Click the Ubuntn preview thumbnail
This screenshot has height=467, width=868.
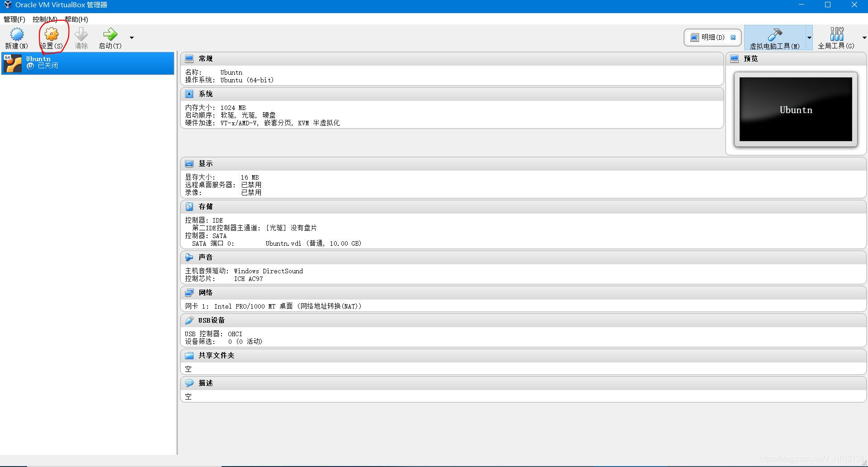coord(796,109)
